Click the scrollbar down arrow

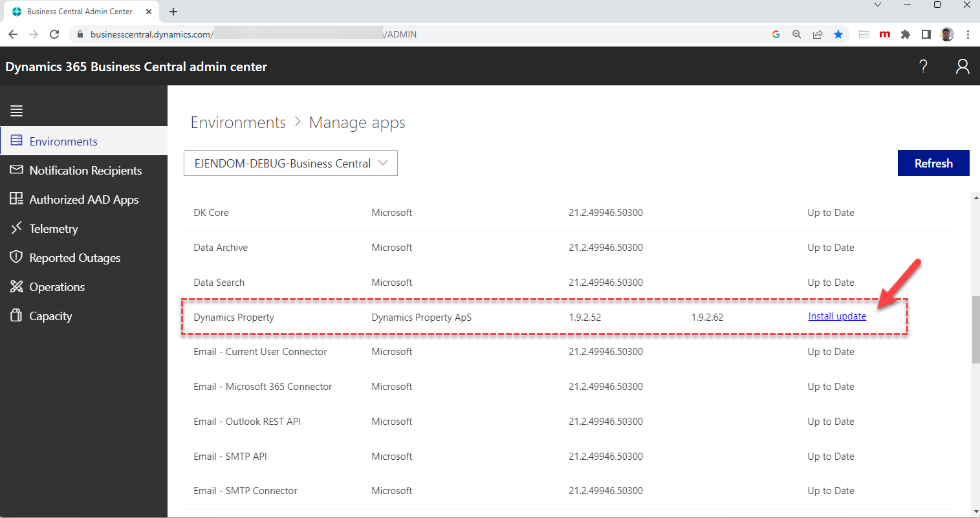pos(976,512)
